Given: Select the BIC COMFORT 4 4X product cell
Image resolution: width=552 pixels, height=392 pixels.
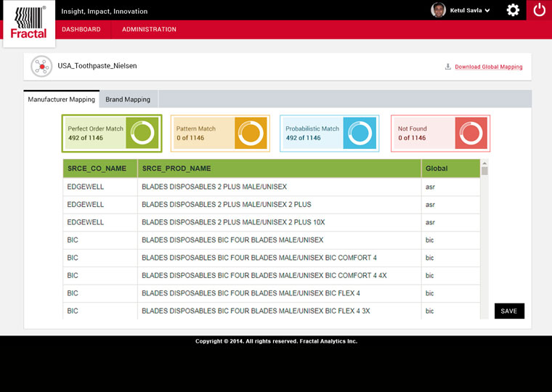Looking at the screenshot, I should (280, 276).
